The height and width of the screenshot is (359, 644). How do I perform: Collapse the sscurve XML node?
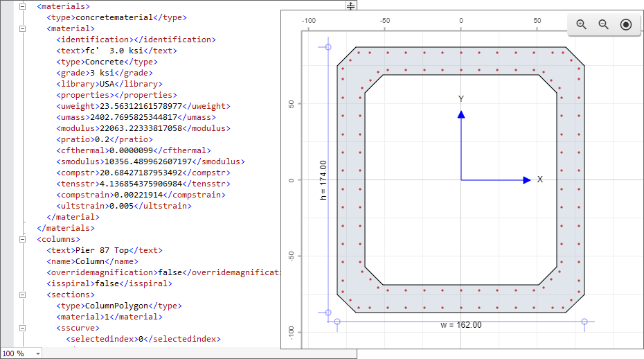pos(23,328)
